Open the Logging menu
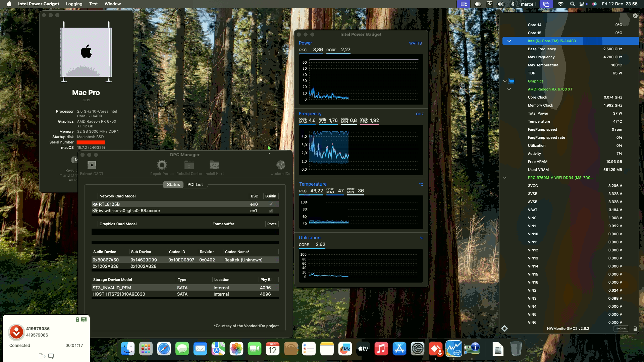 coord(74,4)
